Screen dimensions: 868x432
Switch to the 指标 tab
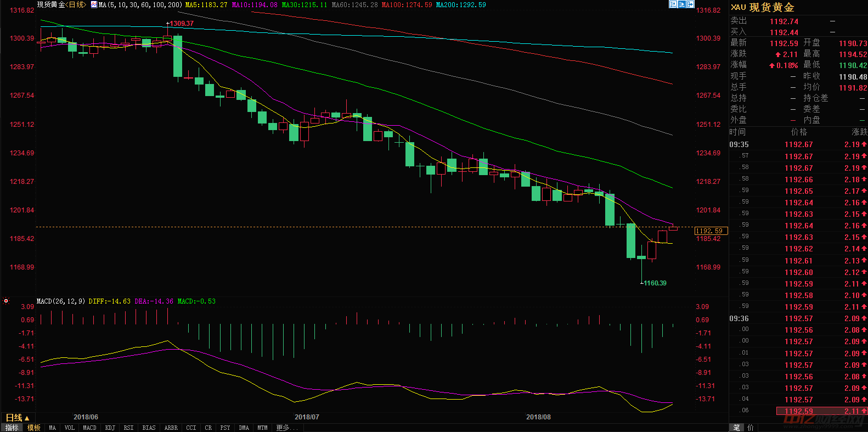click(12, 428)
